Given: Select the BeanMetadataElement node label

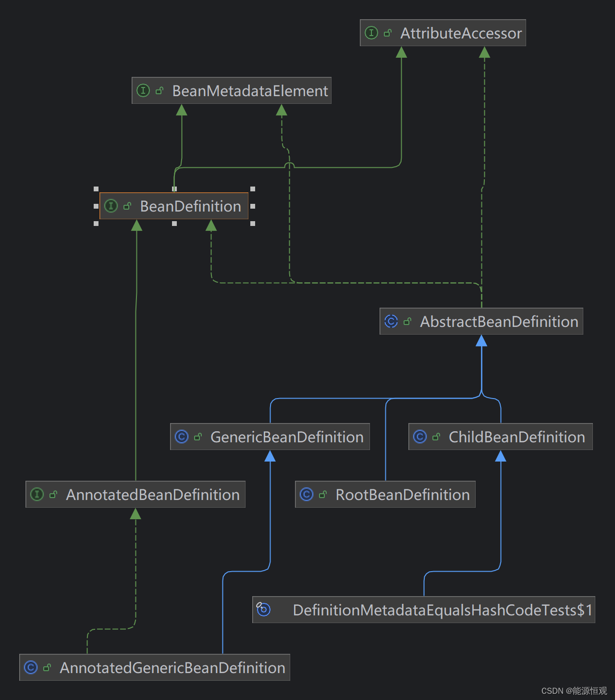Looking at the screenshot, I should click(250, 91).
